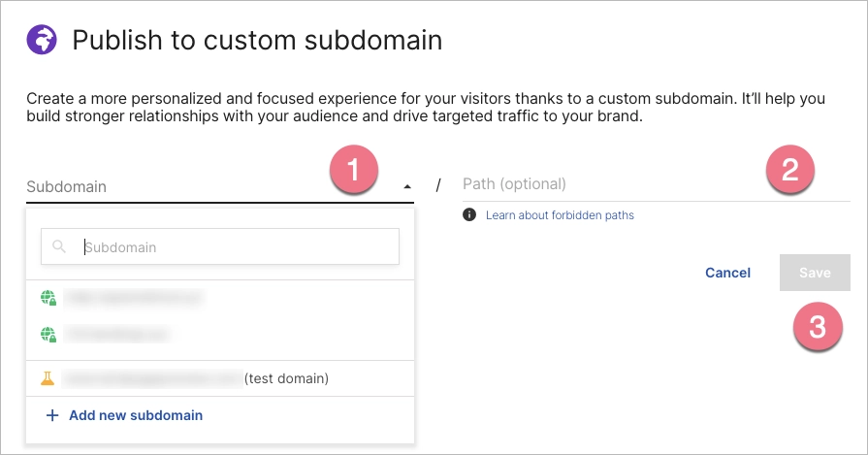Choose Add new subdomain option
Viewport: 868px width, 455px height.
click(135, 415)
